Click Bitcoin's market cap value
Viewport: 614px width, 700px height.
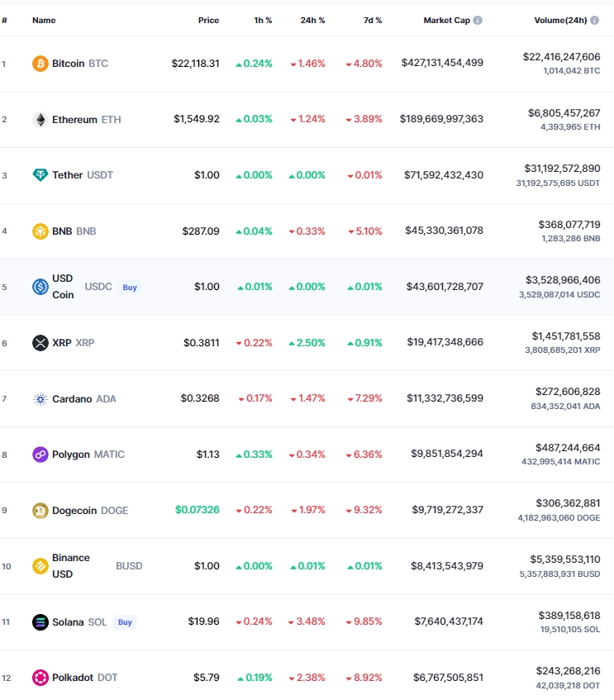(442, 63)
